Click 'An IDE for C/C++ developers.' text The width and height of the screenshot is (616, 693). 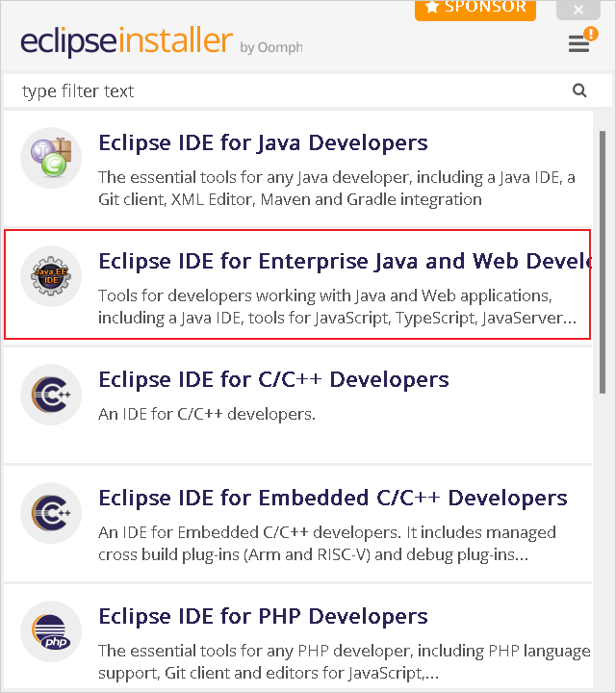[x=207, y=414]
